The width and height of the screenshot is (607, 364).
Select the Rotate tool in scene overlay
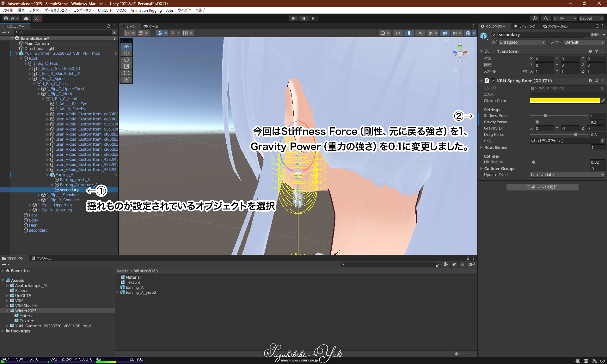[x=126, y=60]
